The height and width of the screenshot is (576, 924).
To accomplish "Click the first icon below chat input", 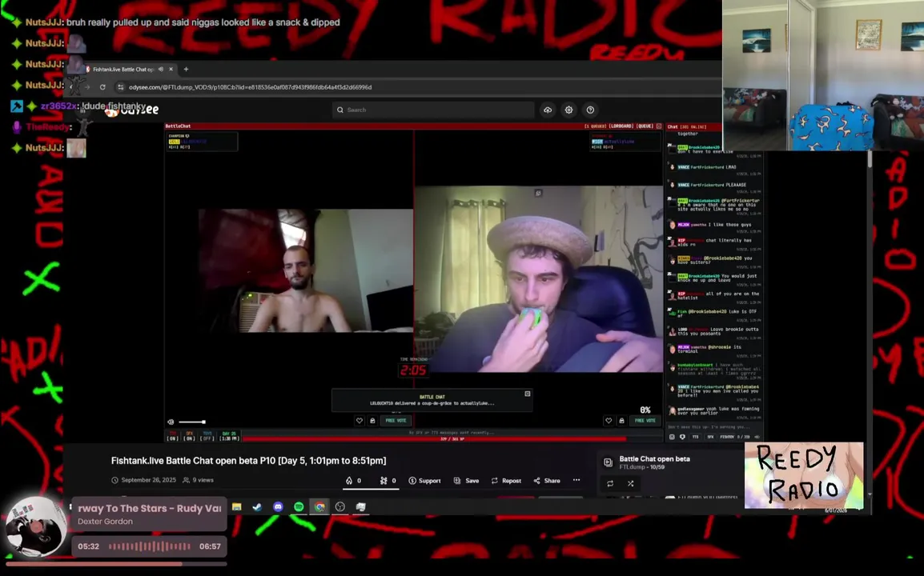I will click(x=672, y=437).
